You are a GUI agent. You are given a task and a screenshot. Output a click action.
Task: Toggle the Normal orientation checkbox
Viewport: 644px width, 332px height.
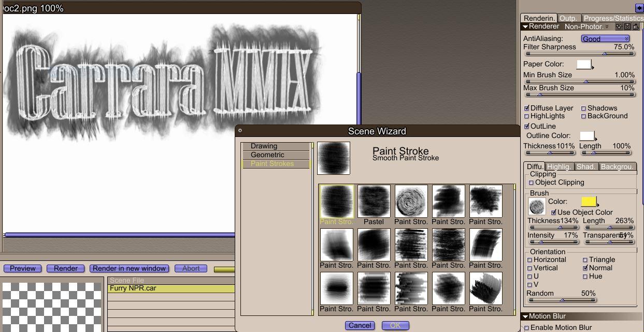pyautogui.click(x=585, y=268)
